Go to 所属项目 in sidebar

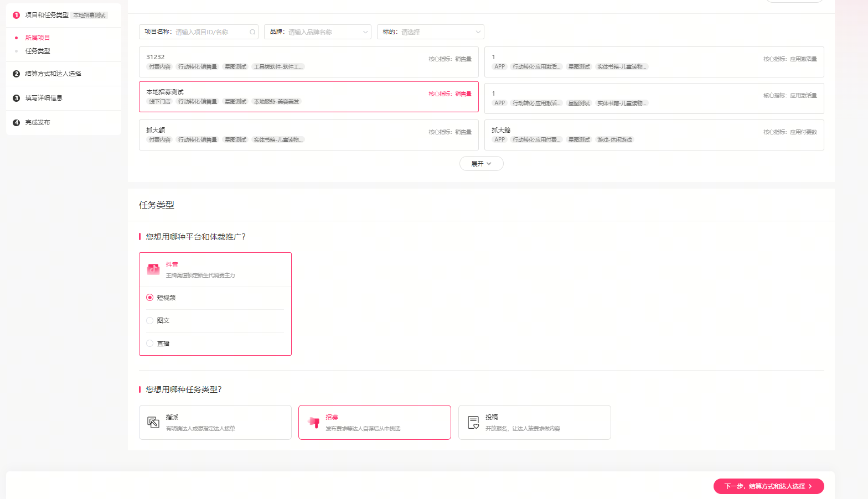[x=38, y=38]
